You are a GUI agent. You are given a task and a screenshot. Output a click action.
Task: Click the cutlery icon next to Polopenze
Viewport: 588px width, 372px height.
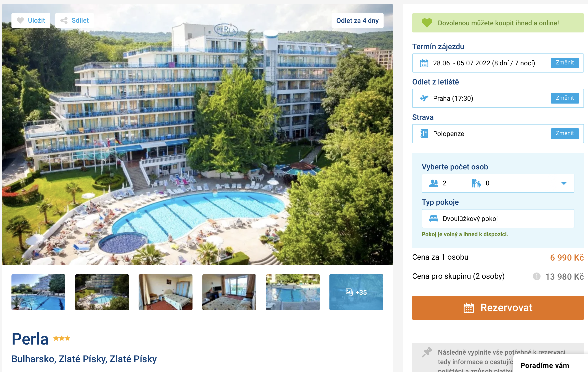[424, 134]
